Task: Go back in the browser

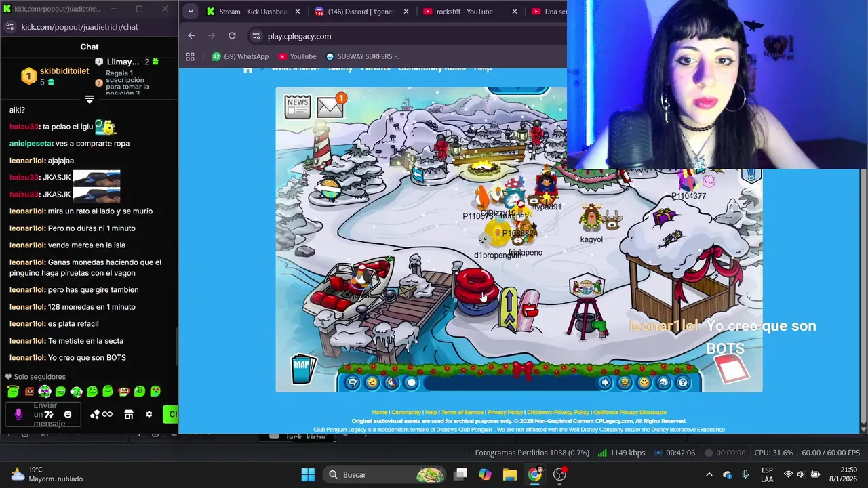Action: [191, 36]
